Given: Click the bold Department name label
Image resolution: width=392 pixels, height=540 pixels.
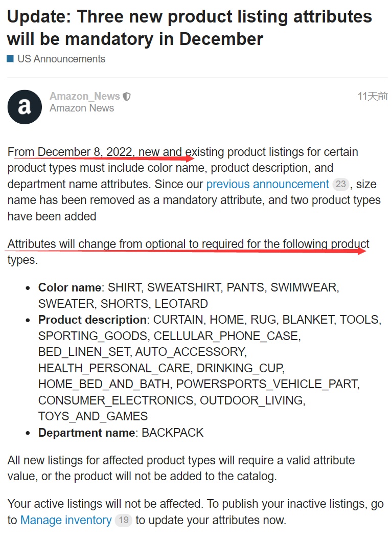Looking at the screenshot, I should (x=87, y=433).
